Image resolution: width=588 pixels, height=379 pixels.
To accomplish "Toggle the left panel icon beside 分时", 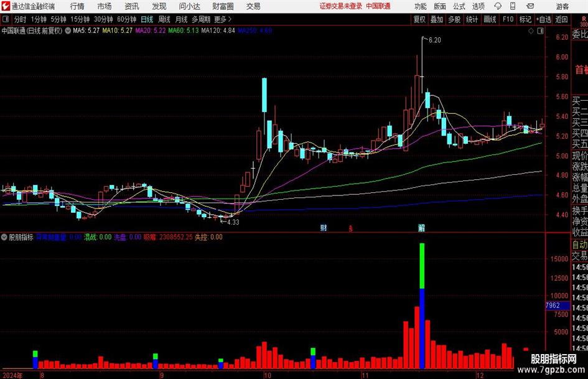I will 6,19.
